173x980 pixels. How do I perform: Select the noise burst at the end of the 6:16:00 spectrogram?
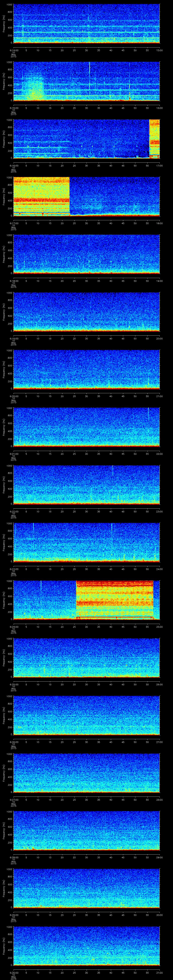pyautogui.click(x=154, y=139)
